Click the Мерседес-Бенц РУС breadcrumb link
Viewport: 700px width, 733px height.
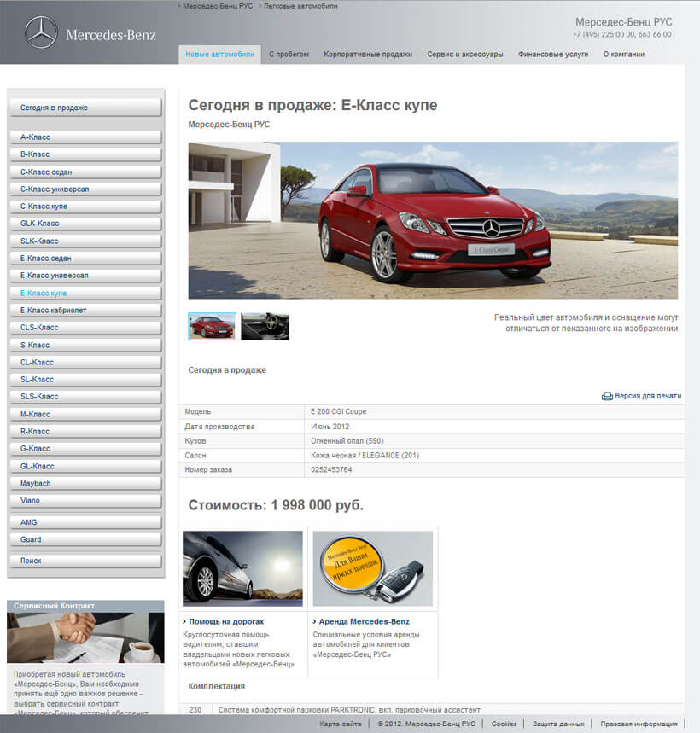(x=218, y=6)
